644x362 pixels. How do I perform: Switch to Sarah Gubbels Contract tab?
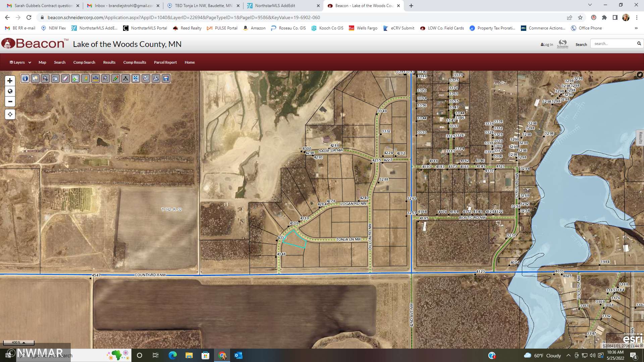coord(43,6)
